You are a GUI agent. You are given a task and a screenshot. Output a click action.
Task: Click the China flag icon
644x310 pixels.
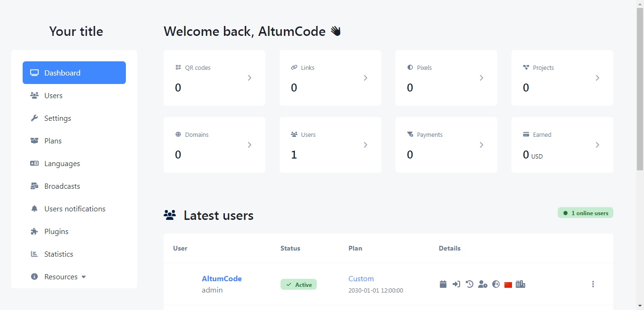pos(508,285)
